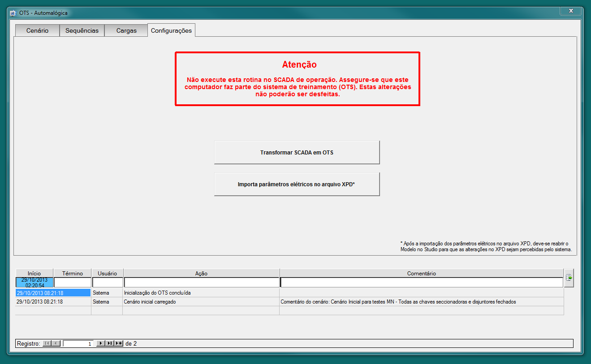Click Transformar SCADA em OTS button
This screenshot has height=364, width=591.
297,152
